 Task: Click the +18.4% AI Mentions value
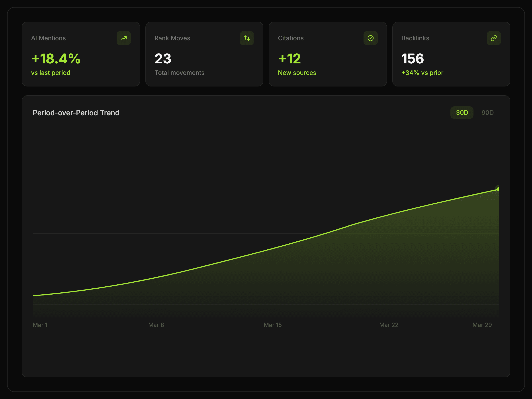56,59
